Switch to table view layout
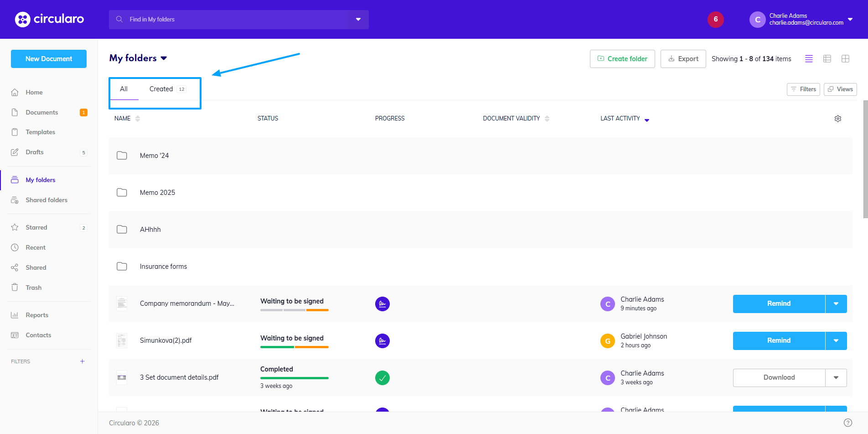868x434 pixels. [827, 59]
